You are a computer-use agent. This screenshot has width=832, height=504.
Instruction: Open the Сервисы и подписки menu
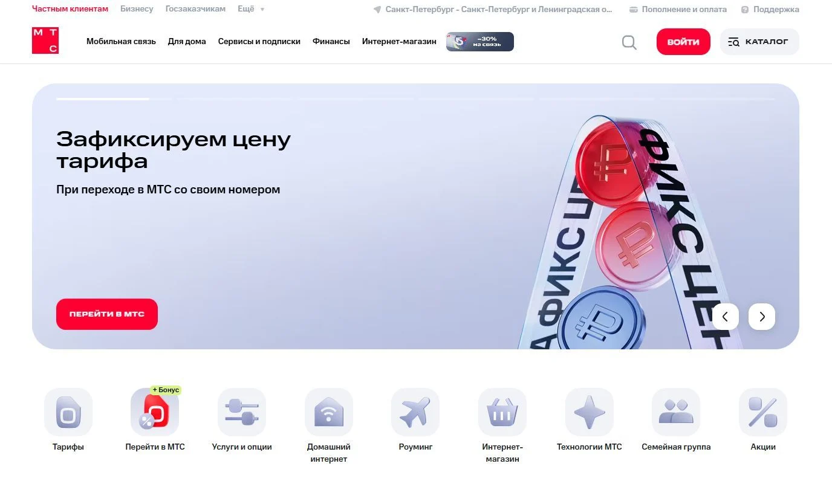pyautogui.click(x=259, y=42)
